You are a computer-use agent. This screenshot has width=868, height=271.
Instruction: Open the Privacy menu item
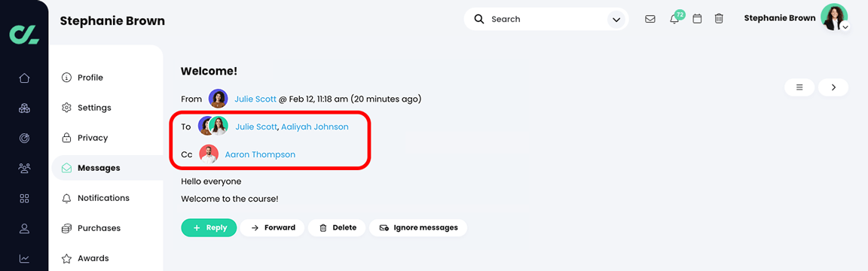pos(93,138)
